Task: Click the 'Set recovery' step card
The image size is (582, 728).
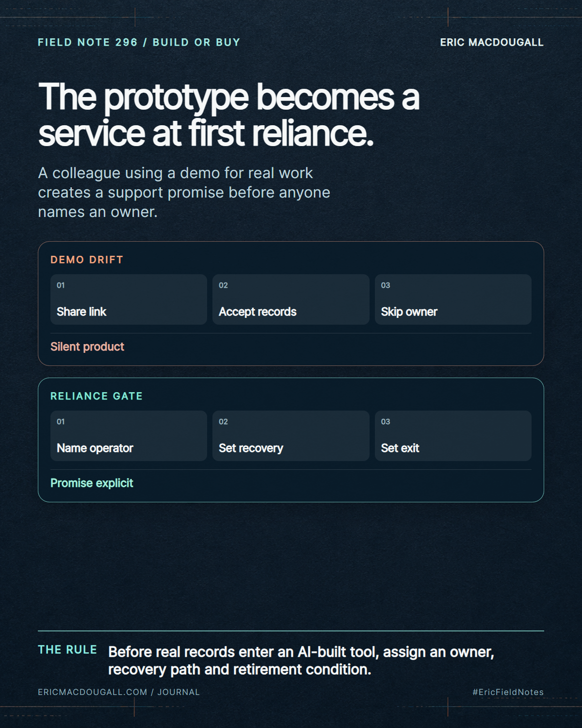Action: point(291,436)
